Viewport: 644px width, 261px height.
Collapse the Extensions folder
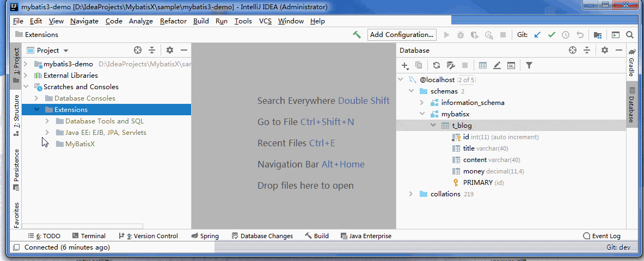pyautogui.click(x=36, y=110)
